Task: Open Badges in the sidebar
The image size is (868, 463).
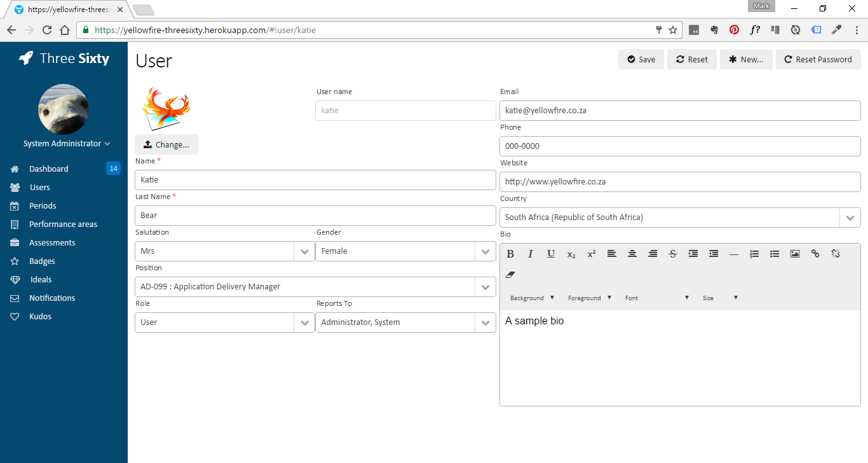Action: pyautogui.click(x=42, y=261)
